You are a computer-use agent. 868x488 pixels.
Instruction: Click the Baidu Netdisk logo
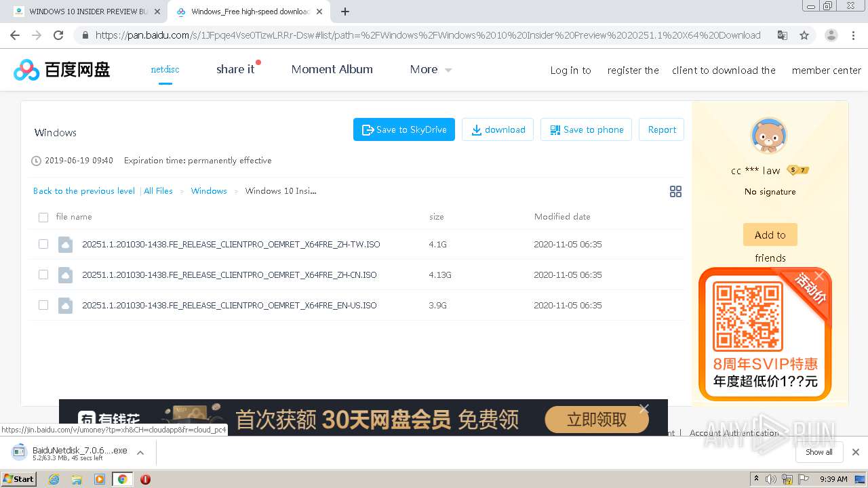click(x=62, y=69)
